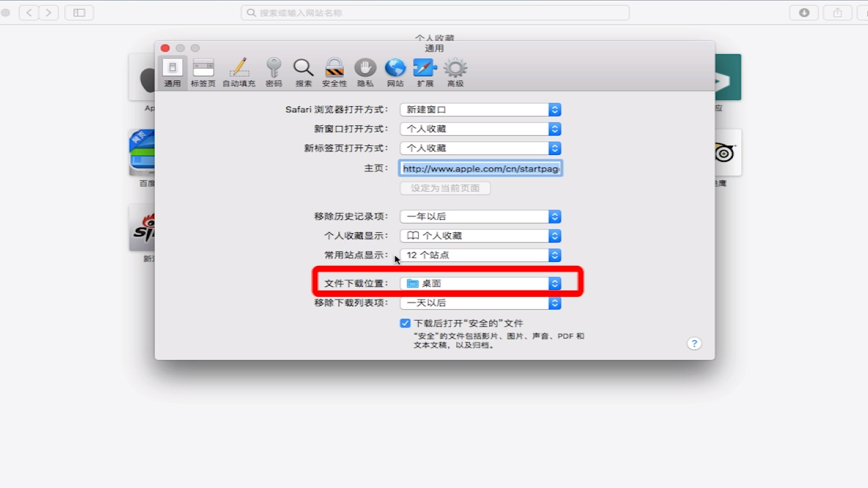Image resolution: width=868 pixels, height=488 pixels.
Task: Expand Safari 浏览器打开方式 dropdown
Action: tap(480, 110)
